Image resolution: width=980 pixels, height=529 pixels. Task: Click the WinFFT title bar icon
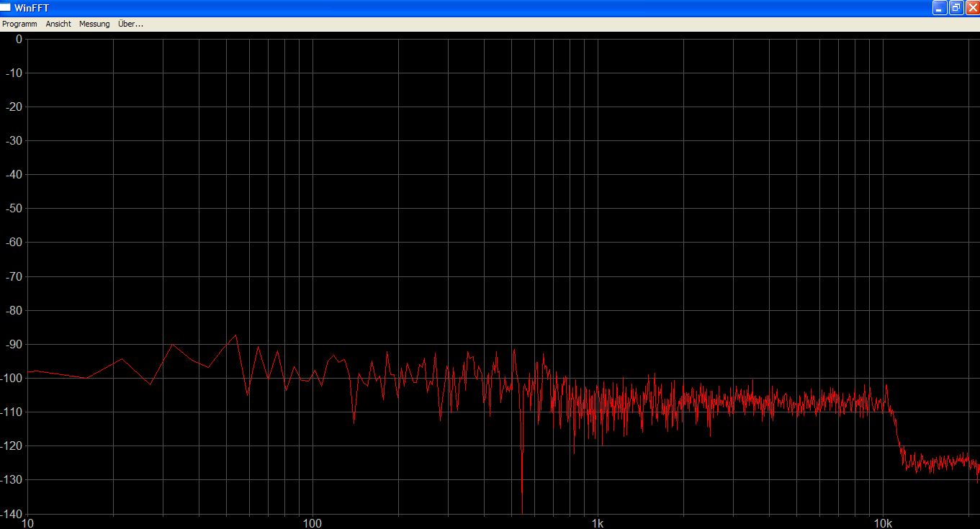coord(6,8)
